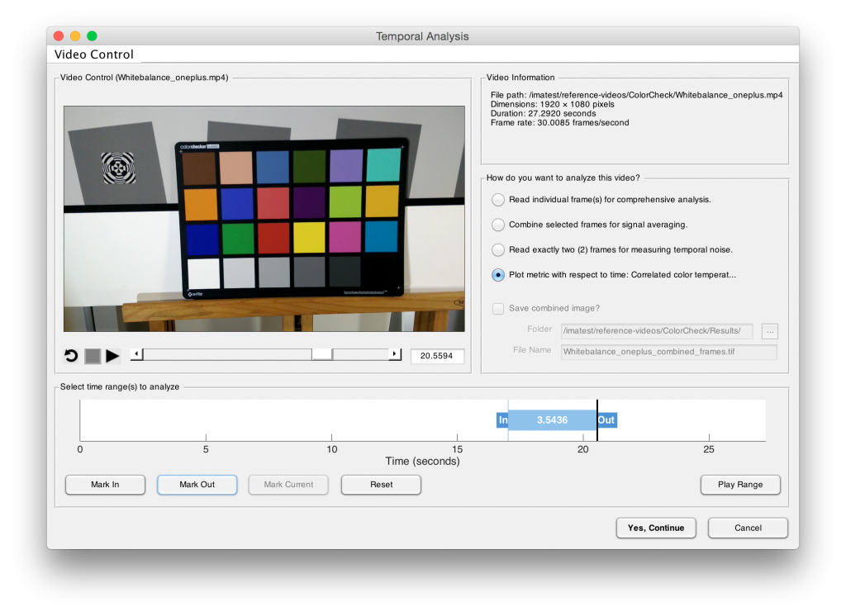This screenshot has height=616, width=846.
Task: Cancel the Temporal Analysis dialog
Action: [x=748, y=528]
